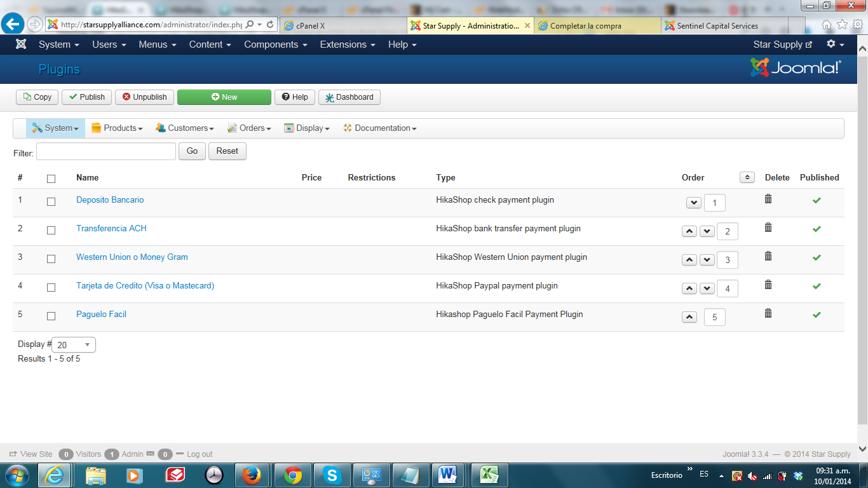This screenshot has width=868, height=488.
Task: Open the Components menu in Joomla top bar
Action: [x=276, y=44]
